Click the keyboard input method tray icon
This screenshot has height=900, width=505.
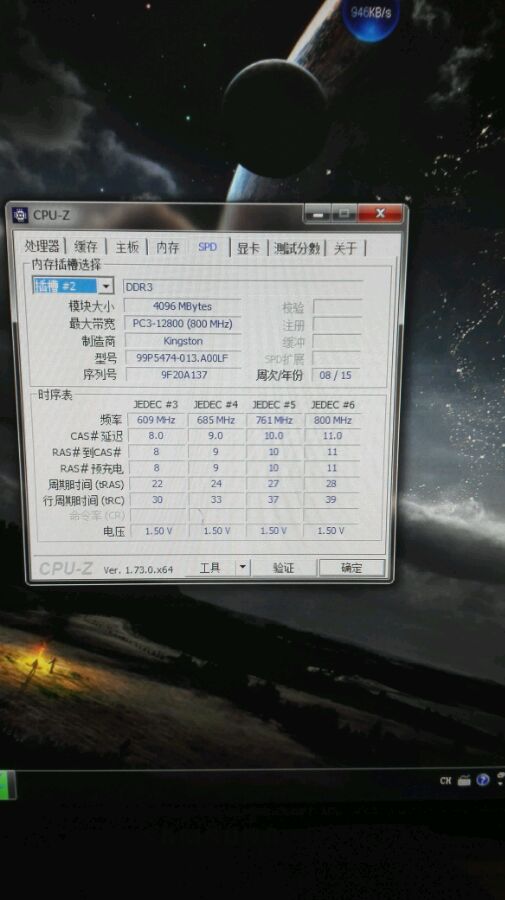coord(464,780)
